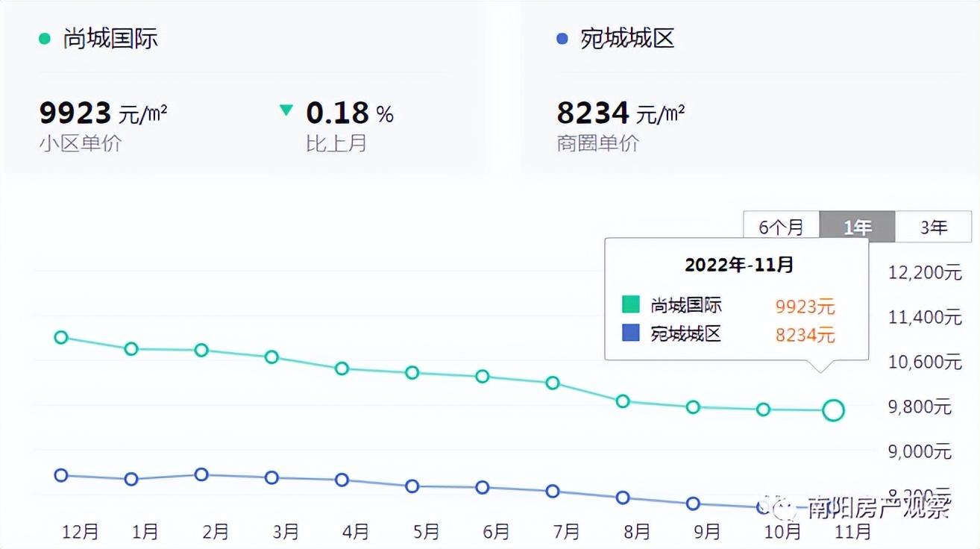This screenshot has width=980, height=549.
Task: Click the 12月 x-axis label
Action: coord(81,531)
